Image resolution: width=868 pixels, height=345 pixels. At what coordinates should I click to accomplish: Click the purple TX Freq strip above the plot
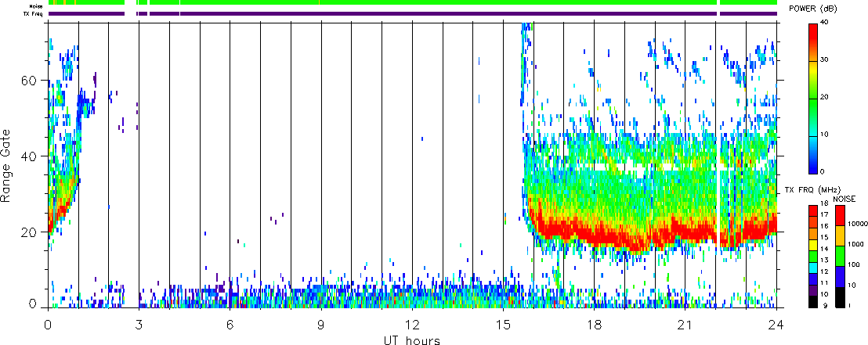(x=412, y=13)
